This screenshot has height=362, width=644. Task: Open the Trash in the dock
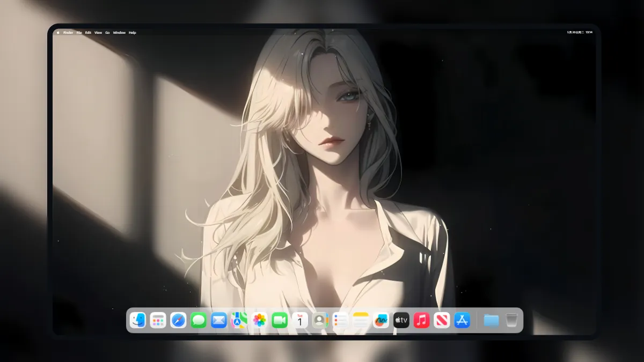point(511,321)
